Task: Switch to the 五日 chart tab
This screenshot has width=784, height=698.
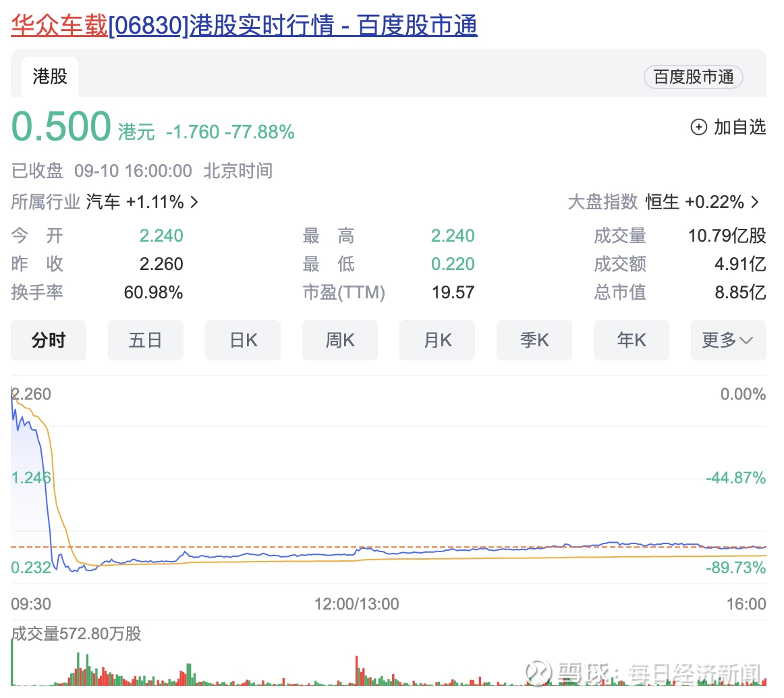Action: (x=146, y=340)
